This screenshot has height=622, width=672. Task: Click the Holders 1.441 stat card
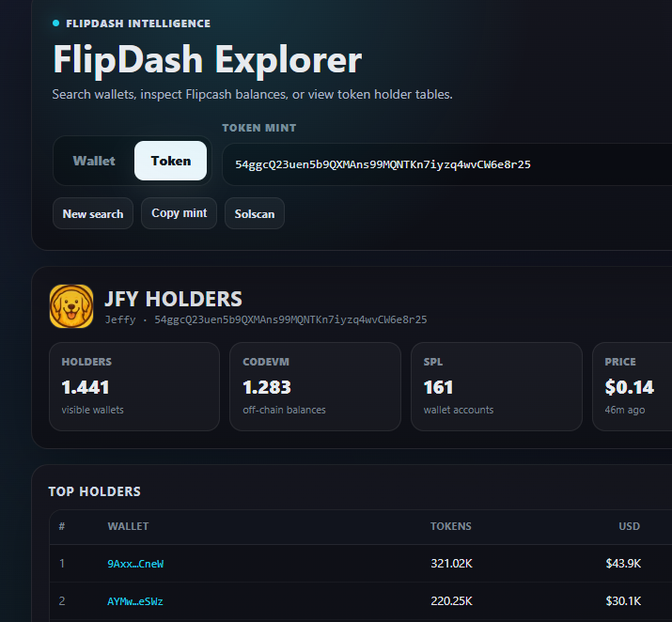134,386
